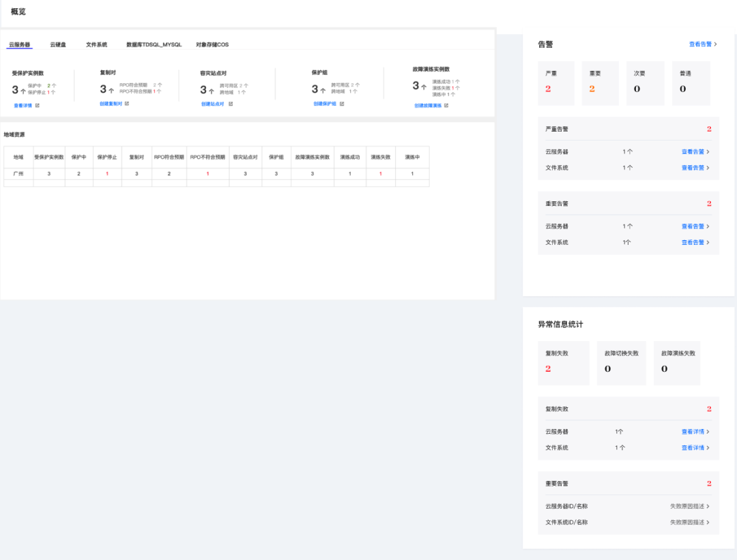Click external-link icon next to 创建故障演练
737x560 pixels.
[x=446, y=106]
